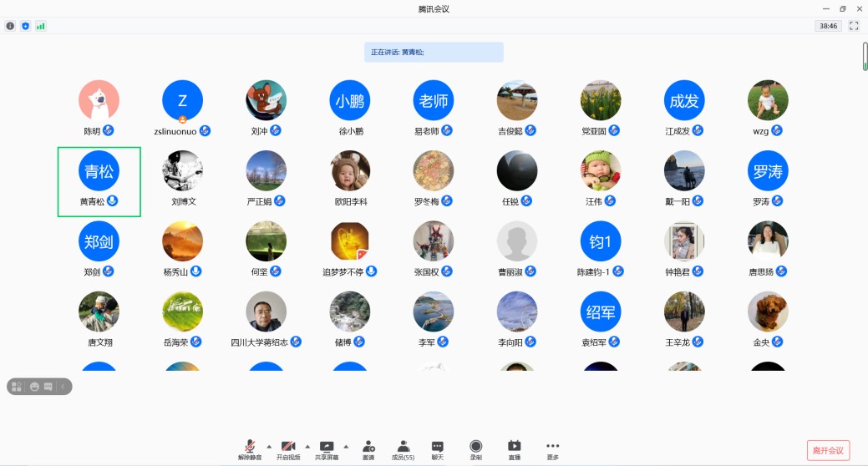The image size is (868, 466).
Task: Turn on camera with 开启视频
Action: (x=288, y=449)
